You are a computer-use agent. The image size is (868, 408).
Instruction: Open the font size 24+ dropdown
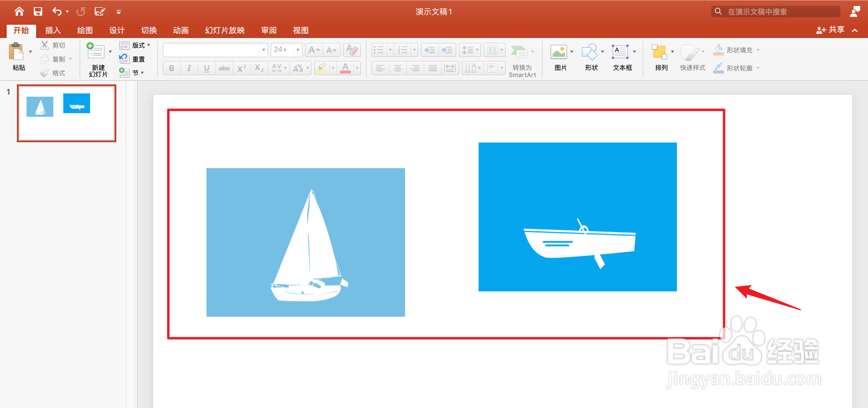point(298,50)
